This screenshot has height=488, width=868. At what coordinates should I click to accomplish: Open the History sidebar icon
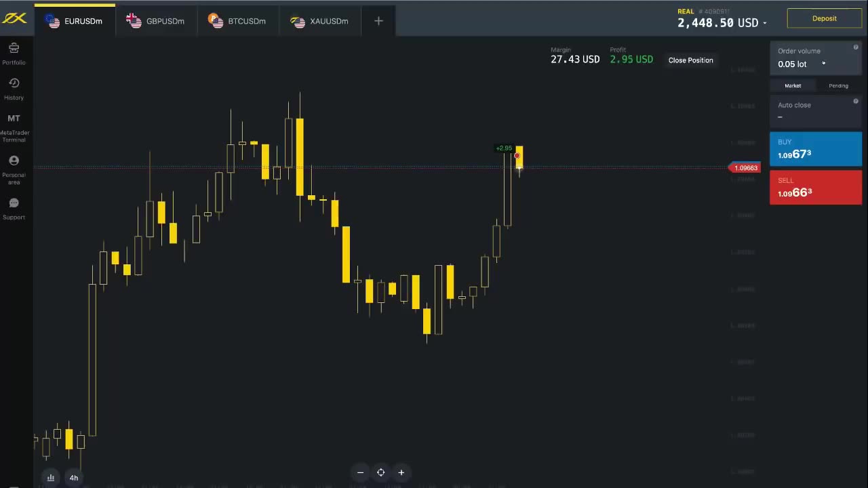(x=14, y=83)
